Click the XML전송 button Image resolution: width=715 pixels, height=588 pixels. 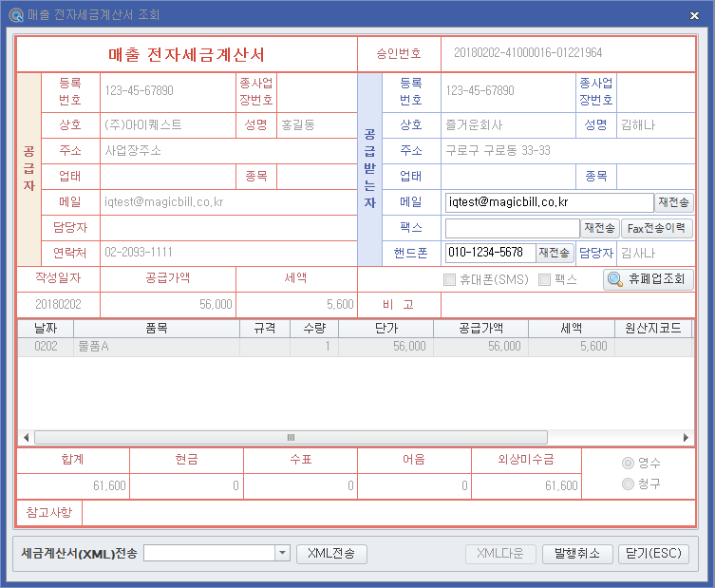point(331,554)
